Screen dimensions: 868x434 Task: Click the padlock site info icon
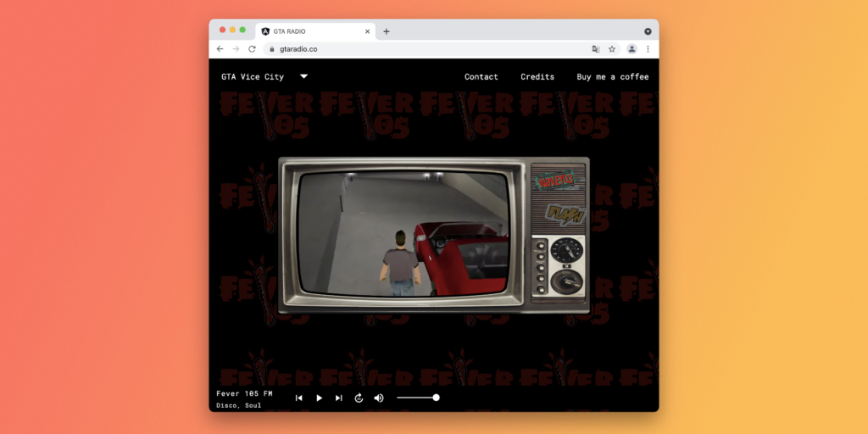pyautogui.click(x=271, y=48)
